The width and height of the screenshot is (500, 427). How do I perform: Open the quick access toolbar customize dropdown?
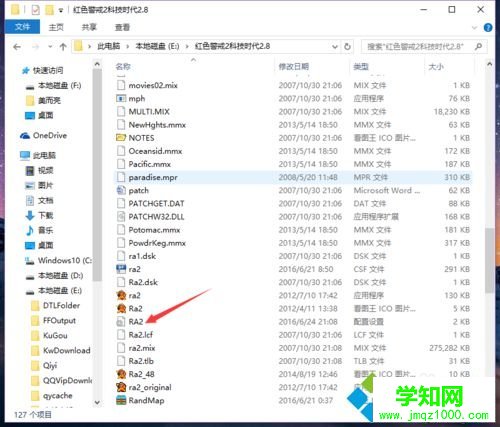[61, 10]
